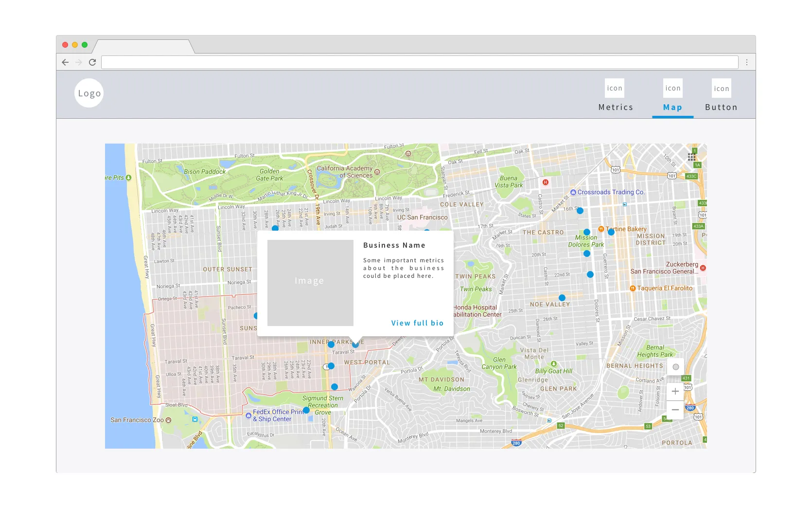Screen dimensions: 812x508
Task: Click the icon above Metrics
Action: tap(615, 88)
